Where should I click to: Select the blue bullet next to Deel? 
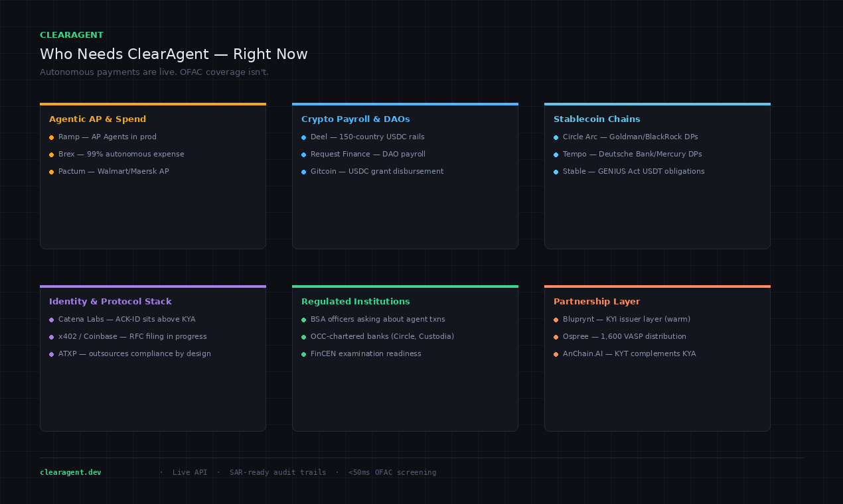click(304, 137)
